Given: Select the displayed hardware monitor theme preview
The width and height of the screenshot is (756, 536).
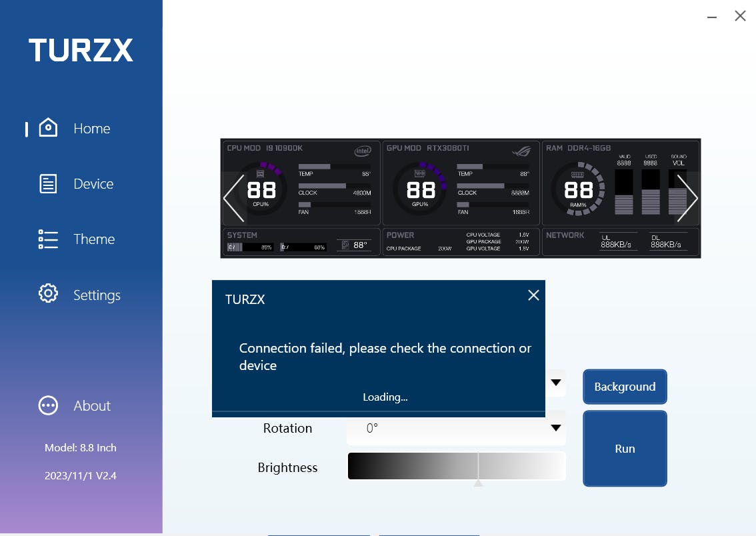Looking at the screenshot, I should [x=460, y=198].
